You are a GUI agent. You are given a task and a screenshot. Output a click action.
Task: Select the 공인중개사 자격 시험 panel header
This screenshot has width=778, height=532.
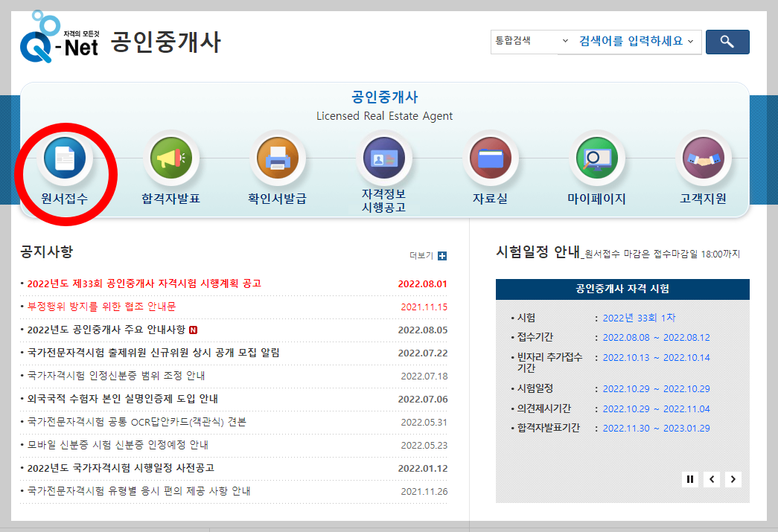[622, 290]
